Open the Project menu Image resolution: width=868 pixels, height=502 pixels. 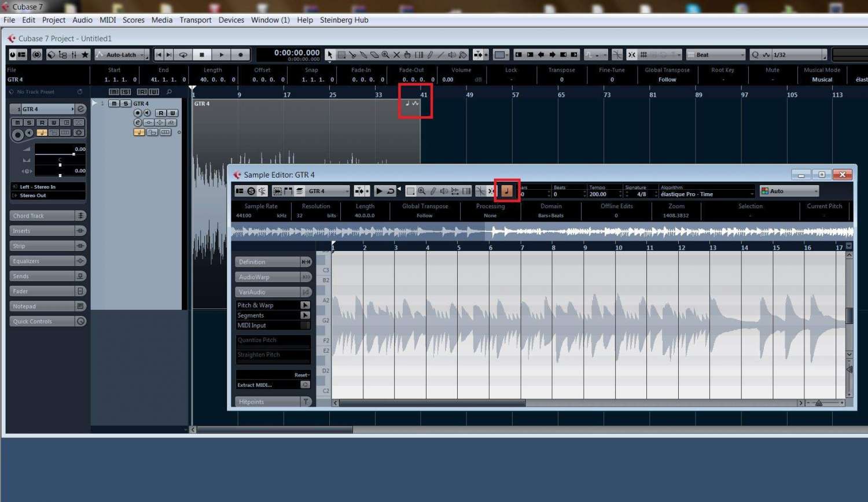[54, 20]
